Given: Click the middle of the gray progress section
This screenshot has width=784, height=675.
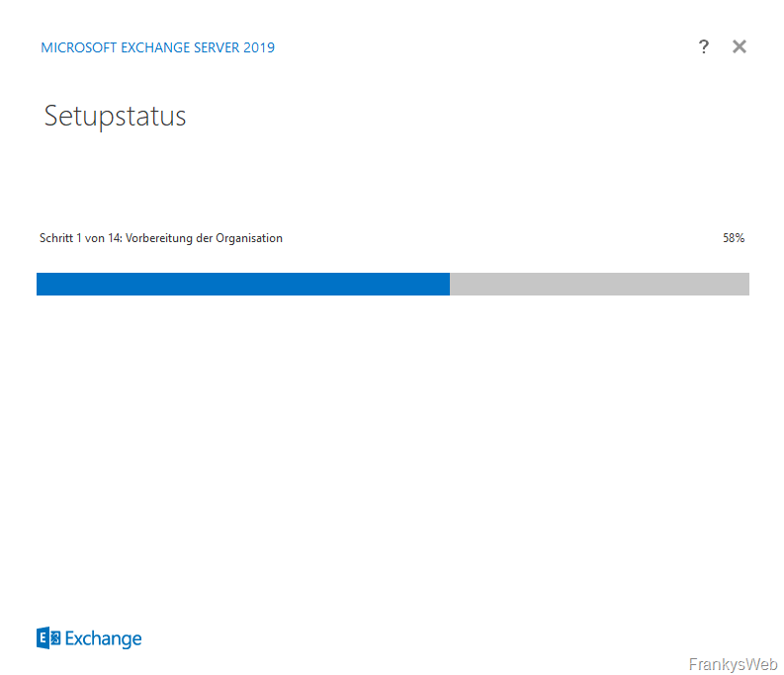Looking at the screenshot, I should 599,284.
